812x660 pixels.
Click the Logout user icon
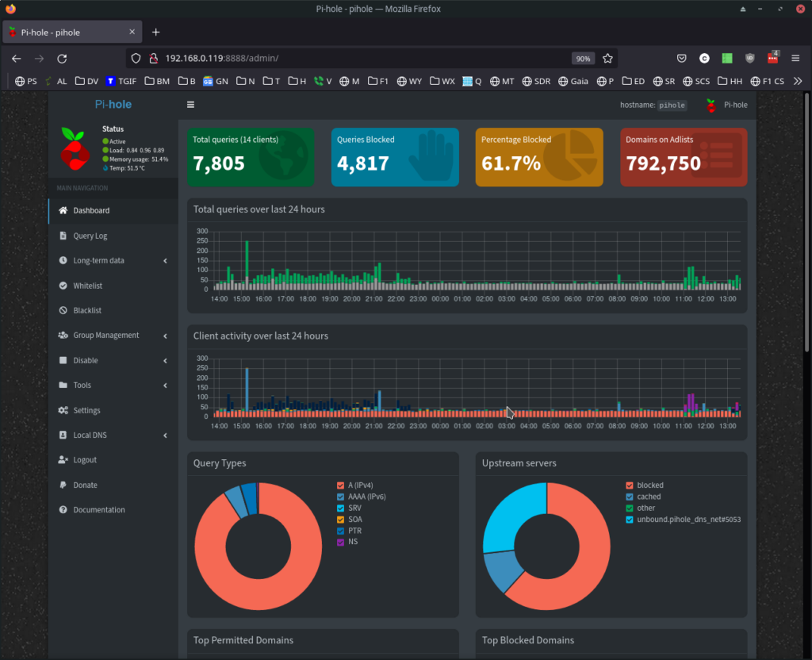(x=63, y=460)
